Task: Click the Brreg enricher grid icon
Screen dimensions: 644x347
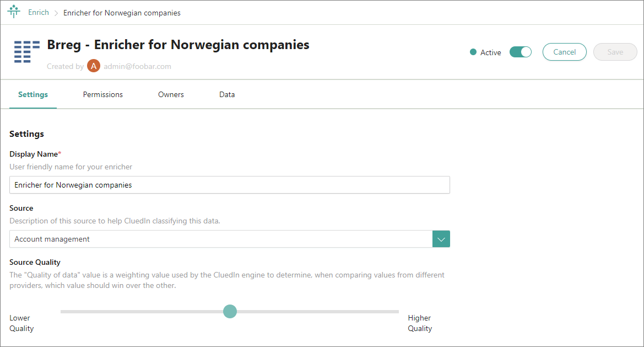Action: [x=26, y=52]
